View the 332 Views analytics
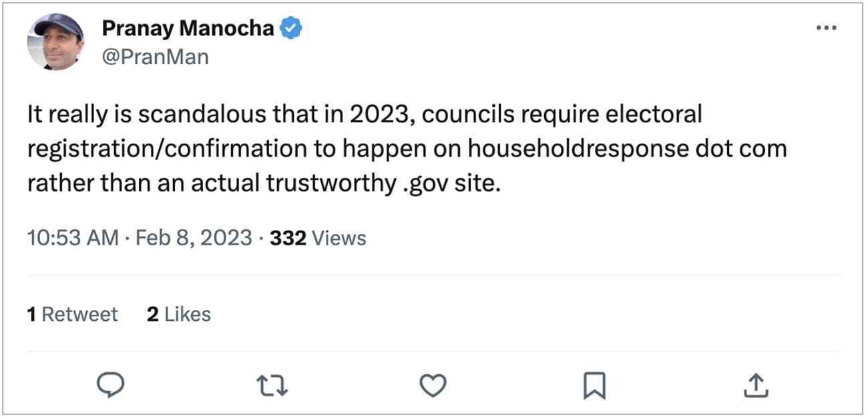The width and height of the screenshot is (868, 419). pos(318,238)
